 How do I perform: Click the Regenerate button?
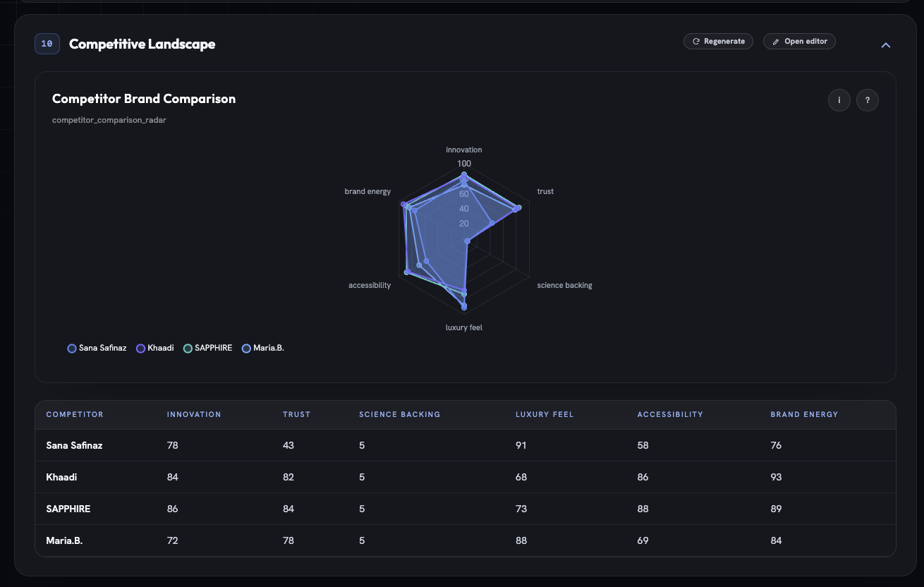pos(718,42)
